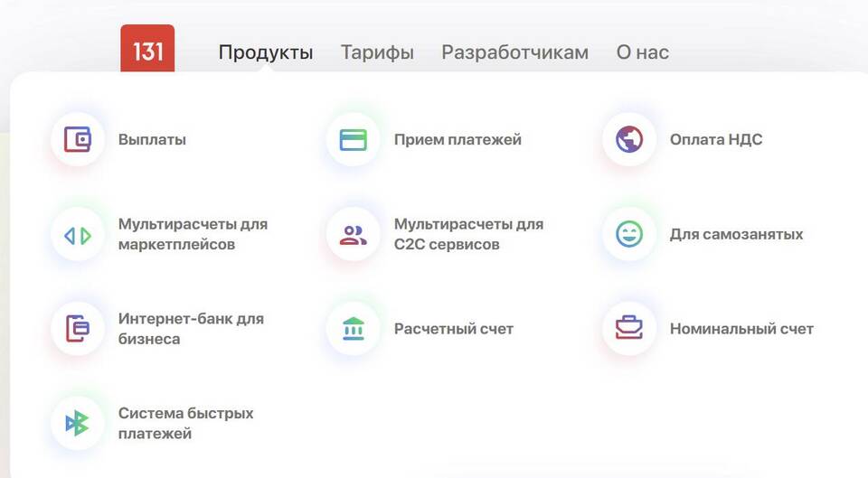868x478 pixels.
Task: Click the wallet icon beside Выплаты
Action: (x=78, y=139)
